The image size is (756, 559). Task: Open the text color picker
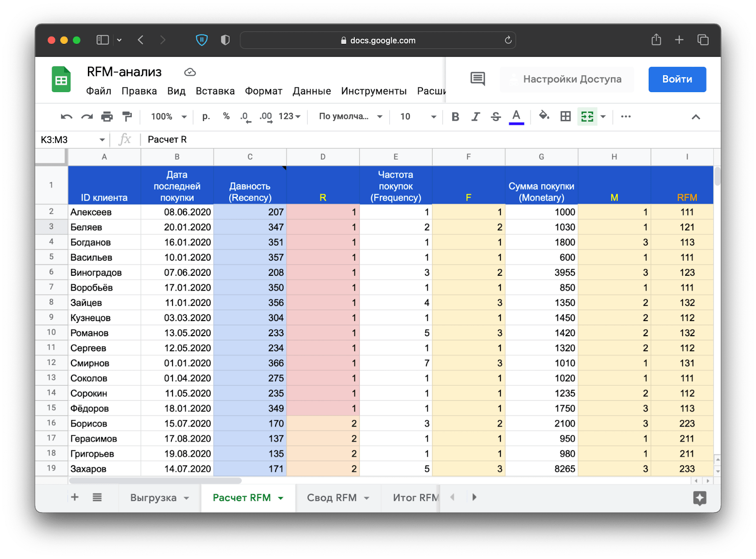click(516, 117)
